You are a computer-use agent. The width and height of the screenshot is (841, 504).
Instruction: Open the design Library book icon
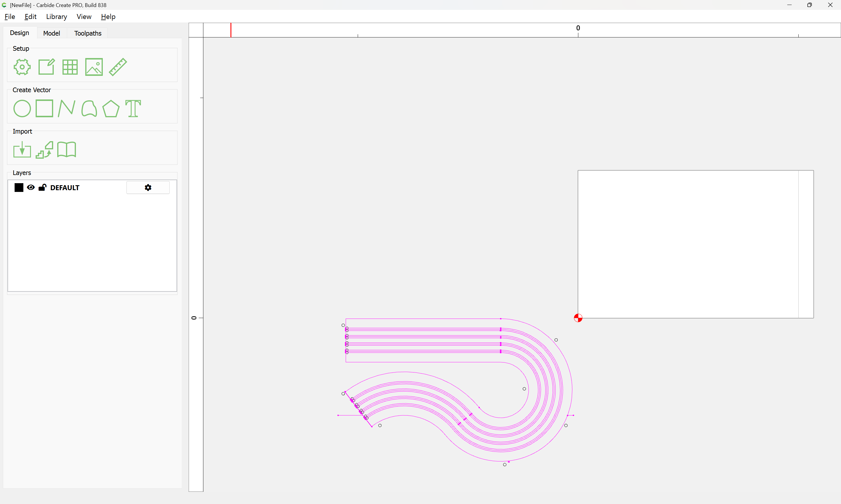[x=67, y=150]
